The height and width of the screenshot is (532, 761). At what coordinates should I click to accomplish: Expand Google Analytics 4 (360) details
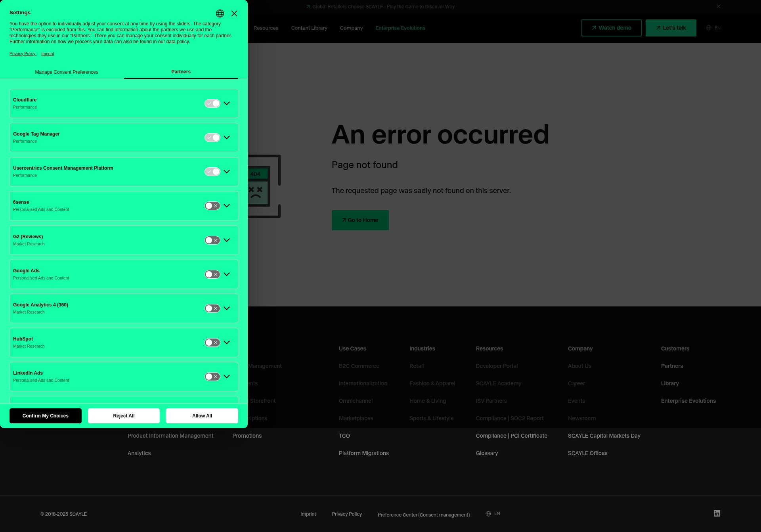click(227, 308)
